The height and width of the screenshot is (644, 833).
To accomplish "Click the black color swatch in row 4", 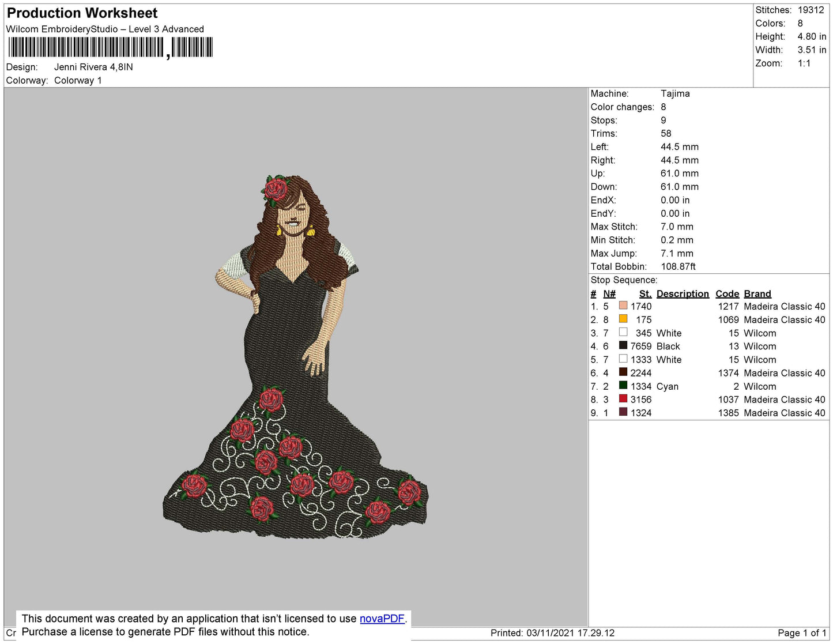I will [623, 345].
